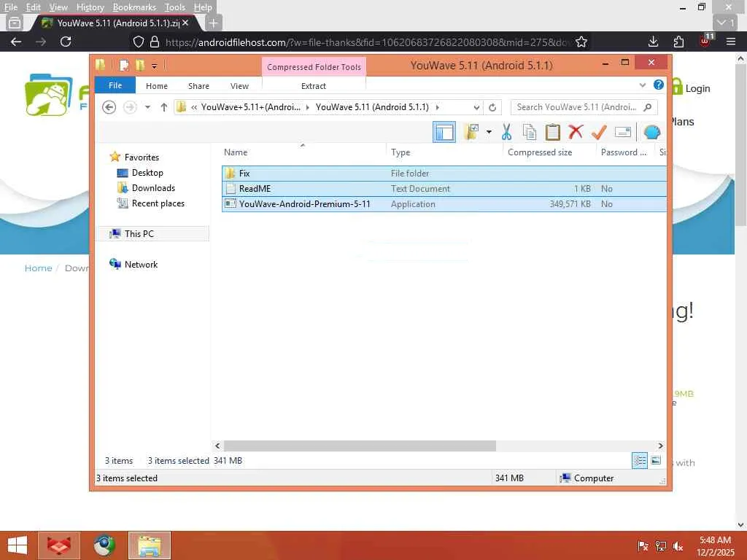Open the Home ribbon tab
This screenshot has width=747, height=560.
click(157, 86)
